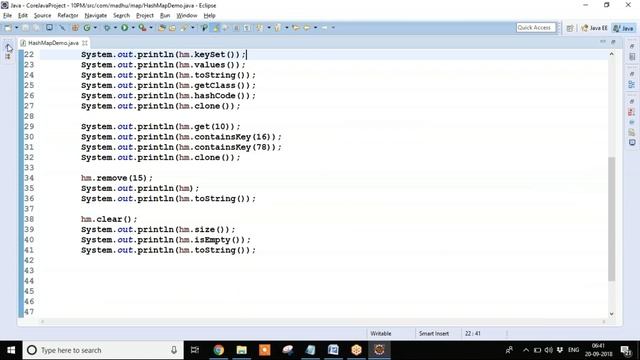This screenshot has width=640, height=360.
Task: Close the HashMapDemo.java tab
Action: 84,43
